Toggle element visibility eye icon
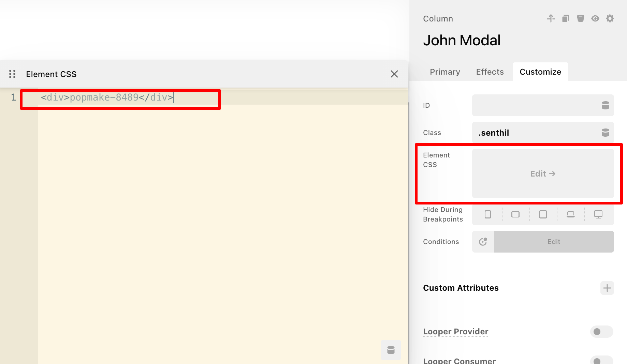The height and width of the screenshot is (364, 627). (595, 18)
